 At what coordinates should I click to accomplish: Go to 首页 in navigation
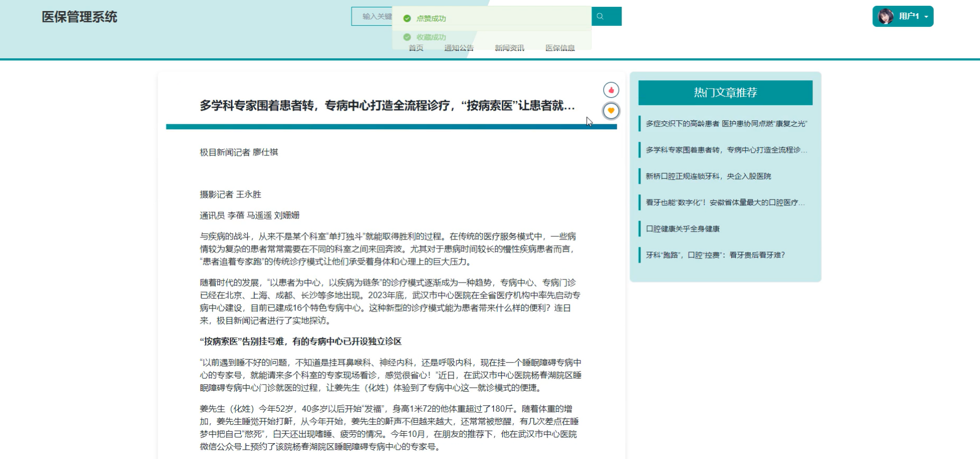tap(416, 48)
